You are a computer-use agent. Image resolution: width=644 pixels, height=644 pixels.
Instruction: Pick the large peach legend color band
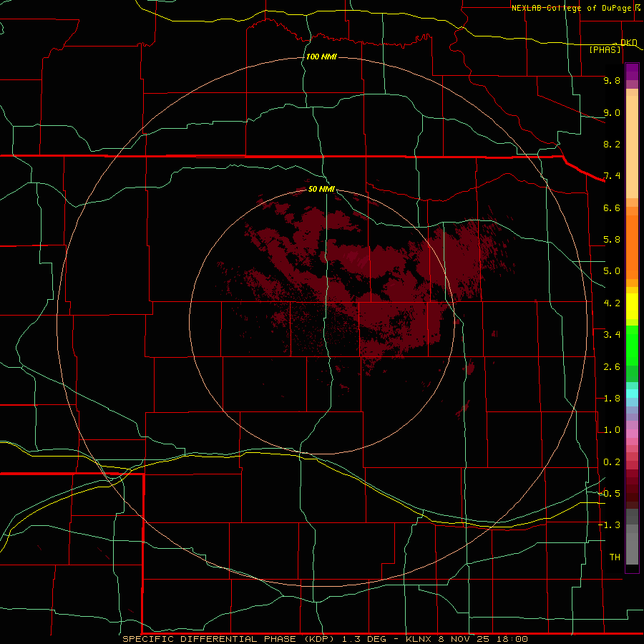click(x=632, y=147)
